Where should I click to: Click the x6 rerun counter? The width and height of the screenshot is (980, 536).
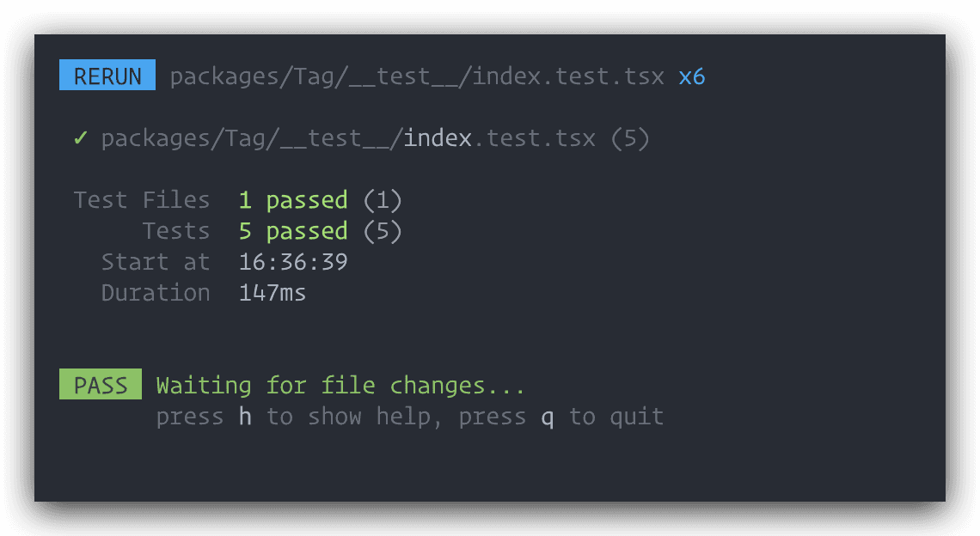(692, 76)
